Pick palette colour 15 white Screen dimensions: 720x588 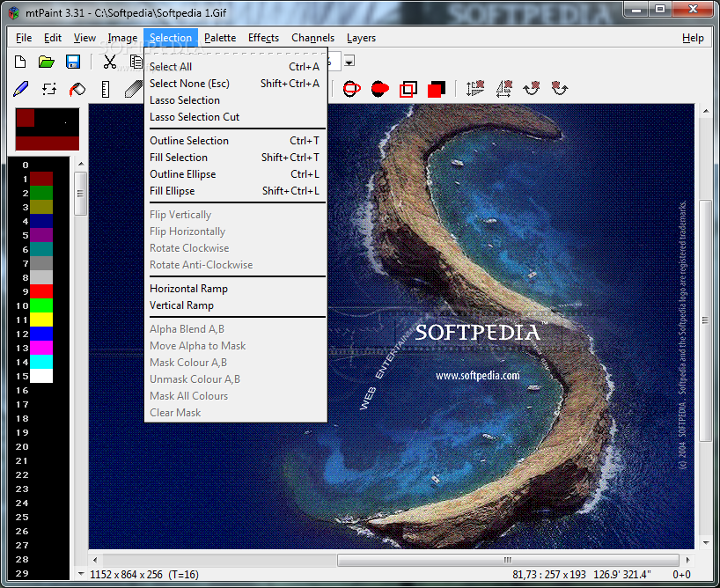point(41,376)
